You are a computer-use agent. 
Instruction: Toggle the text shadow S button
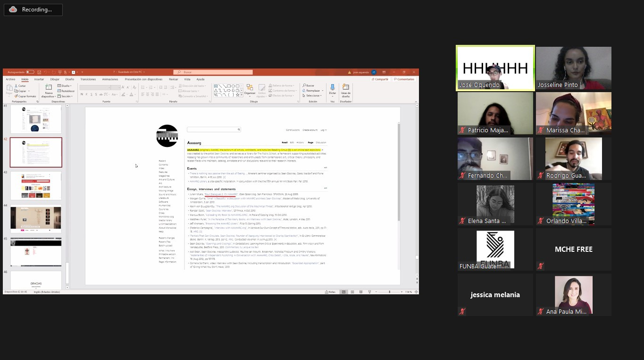click(96, 94)
